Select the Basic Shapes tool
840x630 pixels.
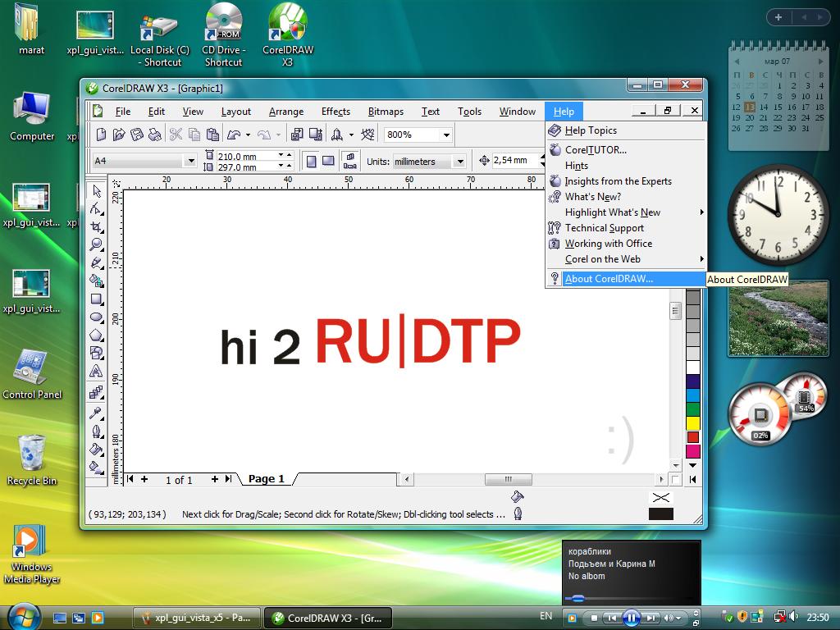tap(97, 353)
